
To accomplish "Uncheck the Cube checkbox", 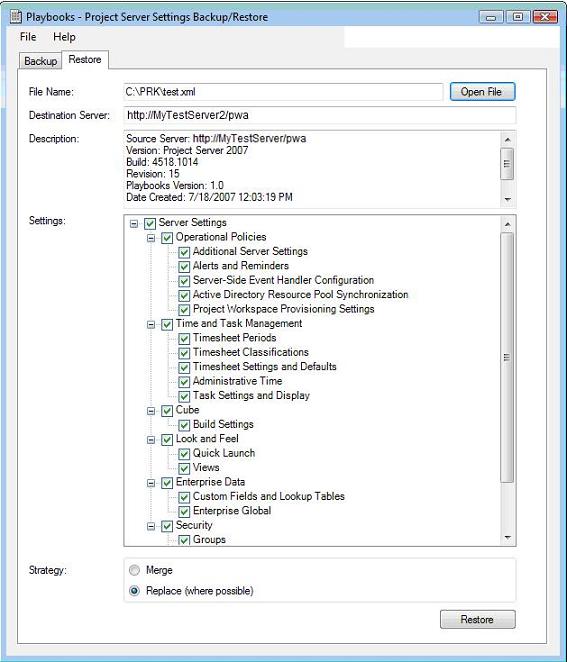I will (x=167, y=411).
